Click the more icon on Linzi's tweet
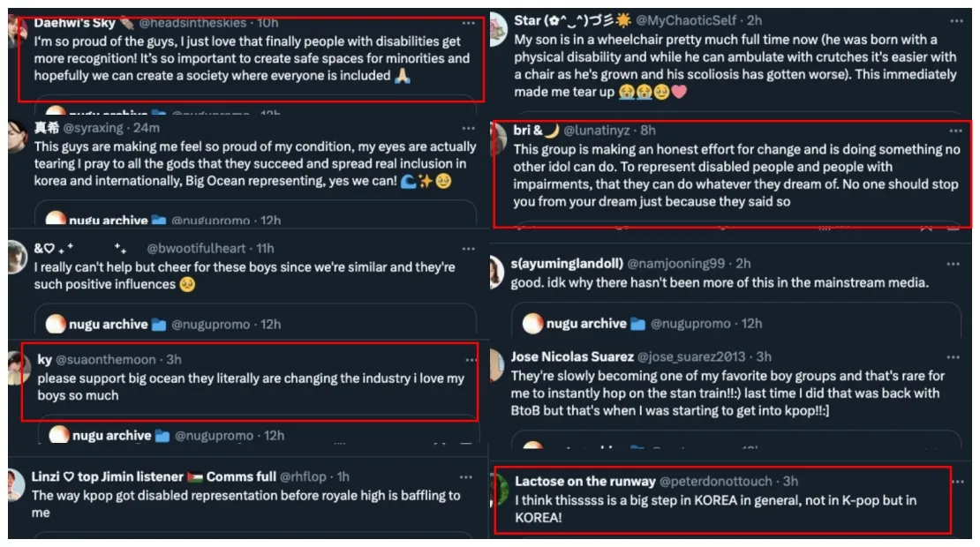 click(x=467, y=477)
